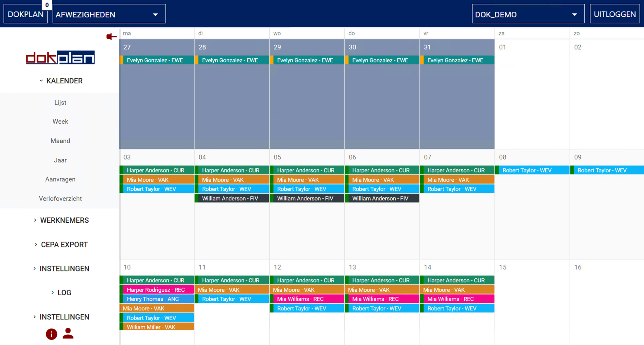The height and width of the screenshot is (345, 644).
Task: Click the user profile icon
Action: pos(68,333)
